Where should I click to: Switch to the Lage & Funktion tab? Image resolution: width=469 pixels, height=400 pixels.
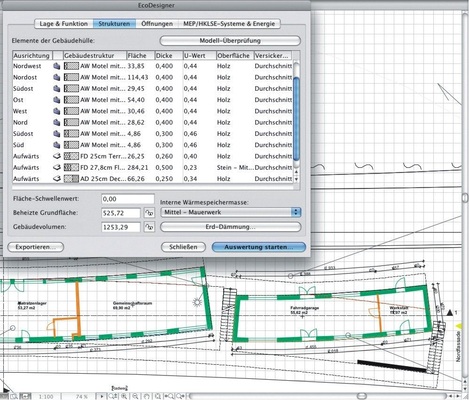[x=63, y=24]
